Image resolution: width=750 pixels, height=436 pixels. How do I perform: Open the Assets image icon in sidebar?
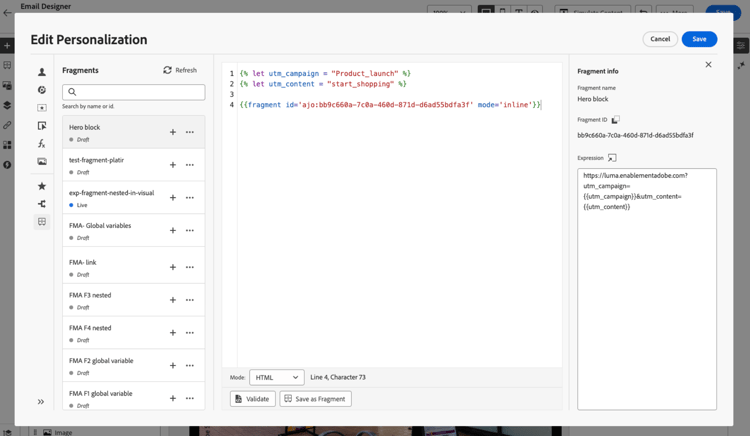pyautogui.click(x=42, y=162)
